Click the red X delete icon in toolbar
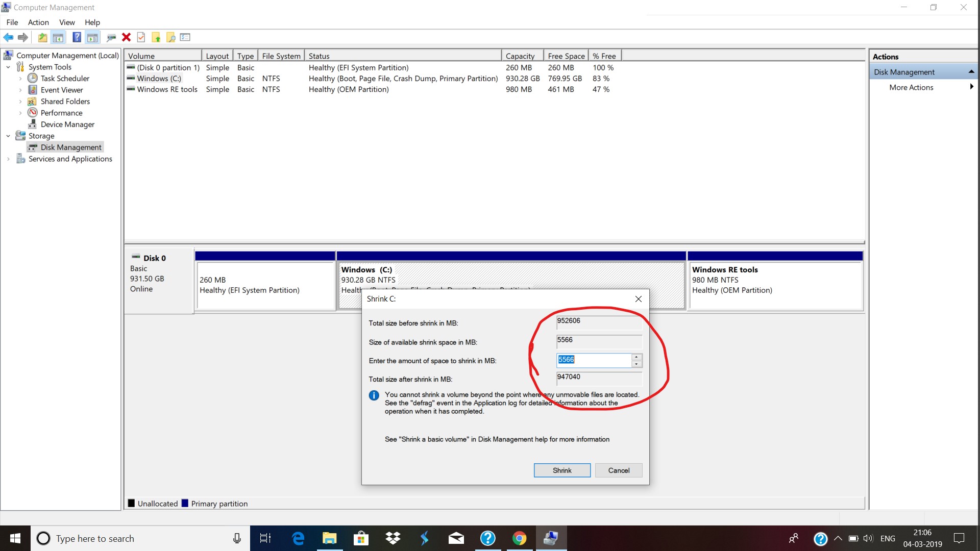980x551 pixels. tap(126, 37)
